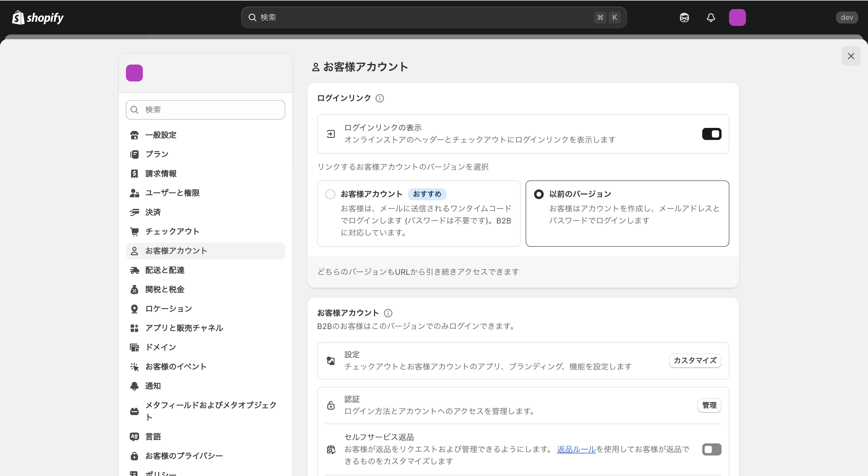Click the セルフサービス返品 row icon
The image size is (868, 476).
pyautogui.click(x=331, y=450)
